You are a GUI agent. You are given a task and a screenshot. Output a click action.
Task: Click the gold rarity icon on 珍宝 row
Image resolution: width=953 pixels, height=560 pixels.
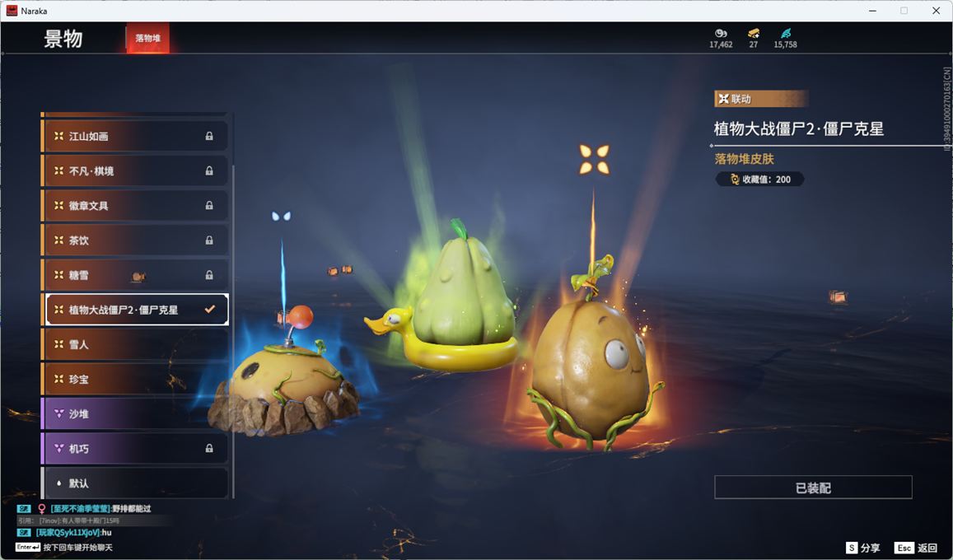coord(58,379)
